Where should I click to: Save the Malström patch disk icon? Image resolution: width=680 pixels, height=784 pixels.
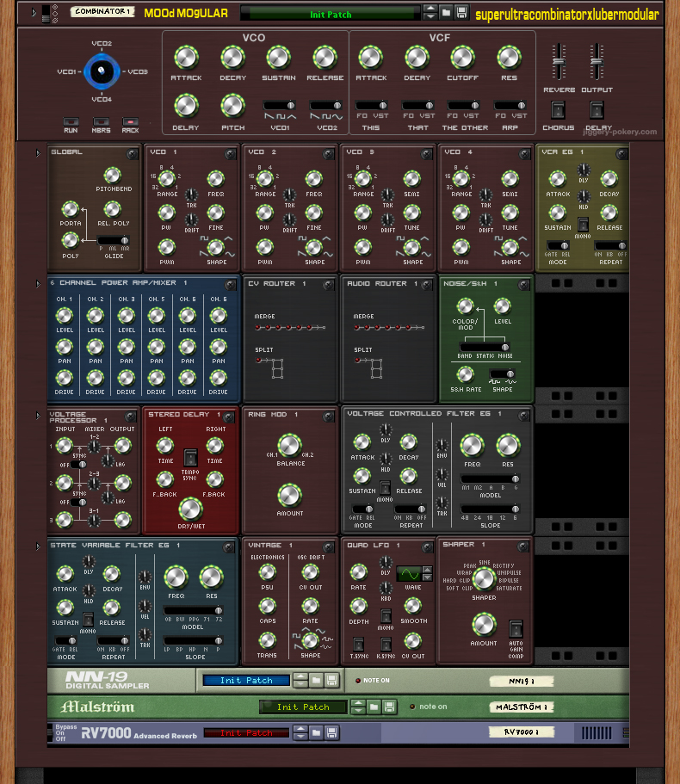[x=390, y=707]
